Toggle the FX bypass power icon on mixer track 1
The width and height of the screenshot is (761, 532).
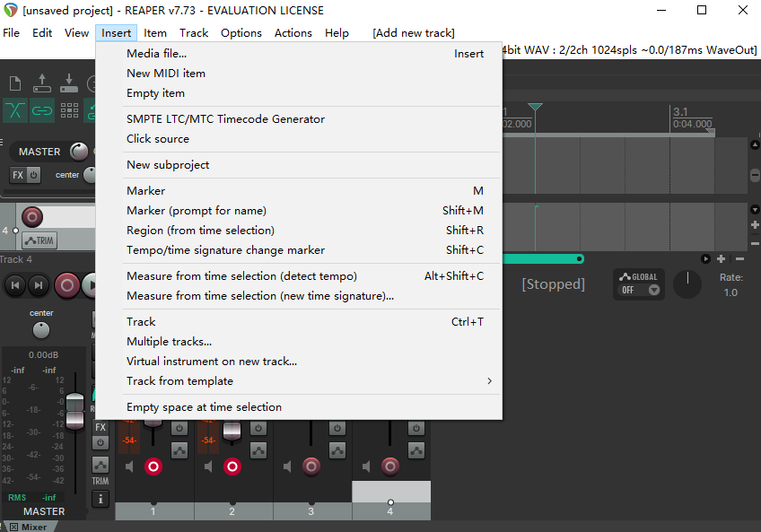(179, 428)
